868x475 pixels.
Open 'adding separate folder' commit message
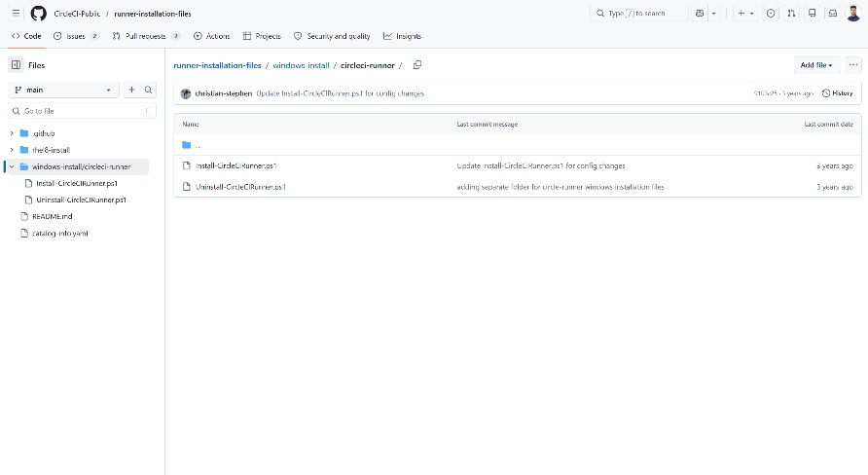[561, 187]
